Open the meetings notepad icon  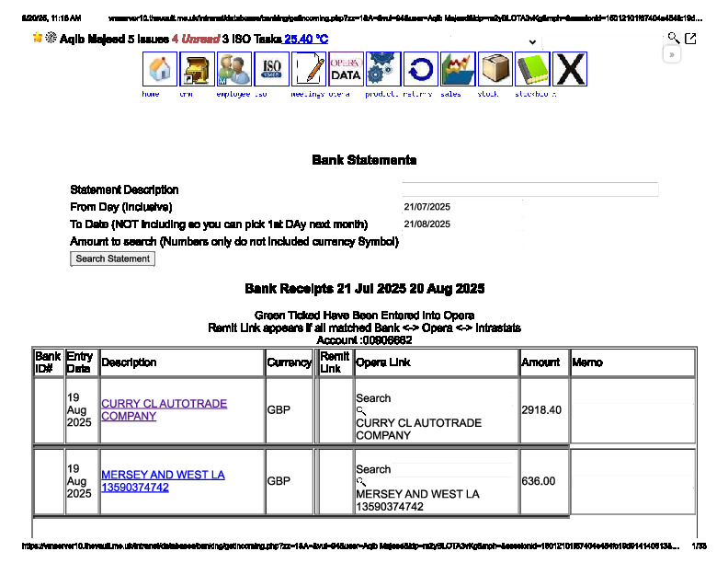coord(309,70)
